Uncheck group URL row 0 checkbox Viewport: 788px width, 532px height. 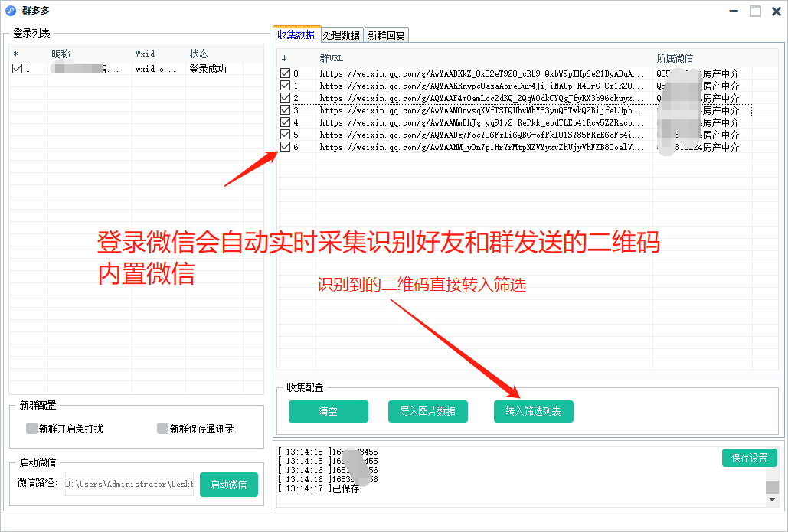[x=286, y=73]
